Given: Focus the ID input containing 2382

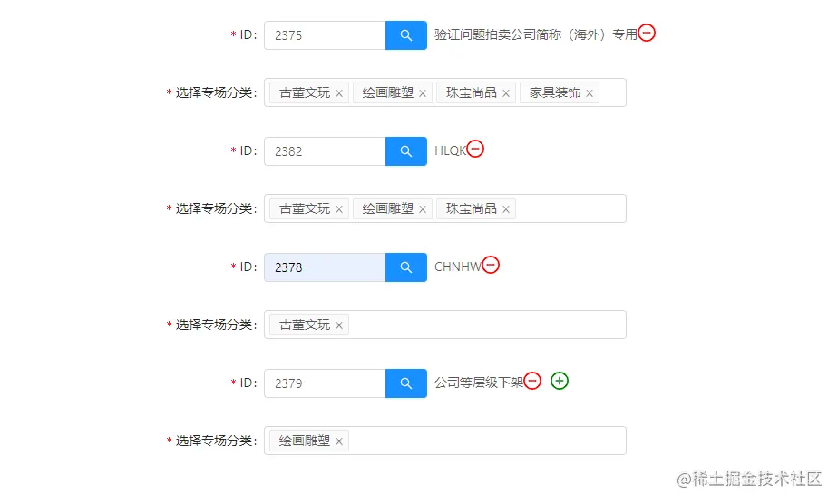Looking at the screenshot, I should pyautogui.click(x=325, y=151).
